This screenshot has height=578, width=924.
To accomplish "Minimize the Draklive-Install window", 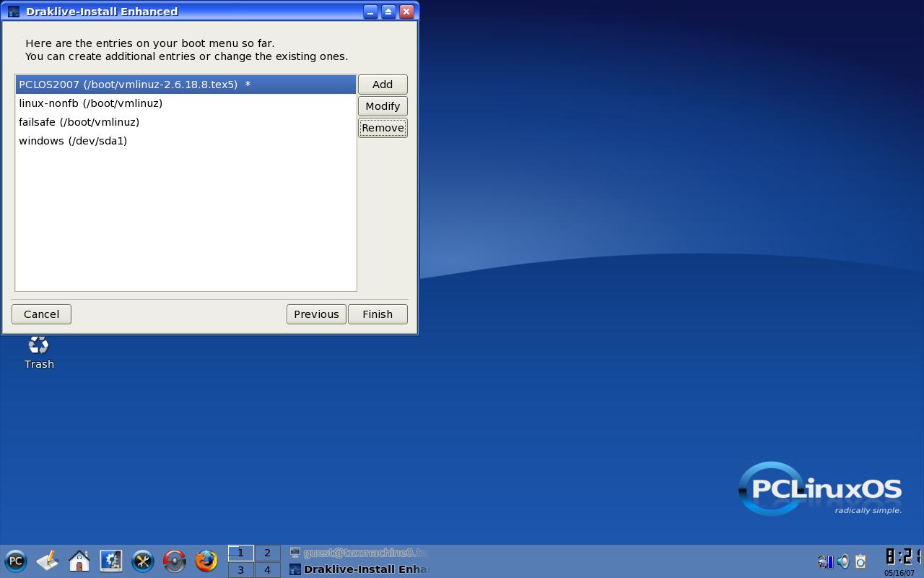I will (x=370, y=12).
